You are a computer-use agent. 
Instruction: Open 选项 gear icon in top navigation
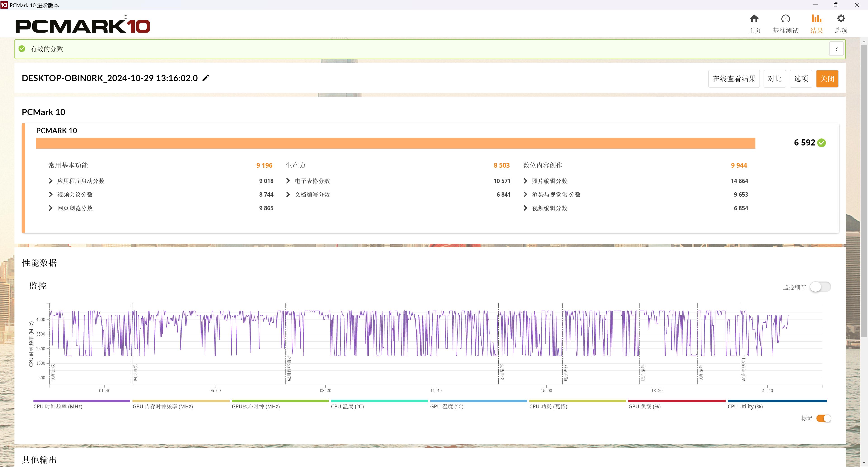pos(841,19)
